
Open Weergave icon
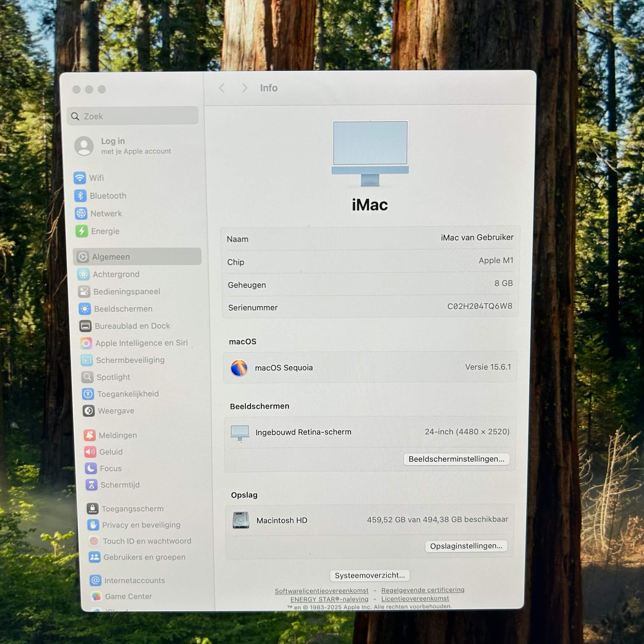point(89,411)
